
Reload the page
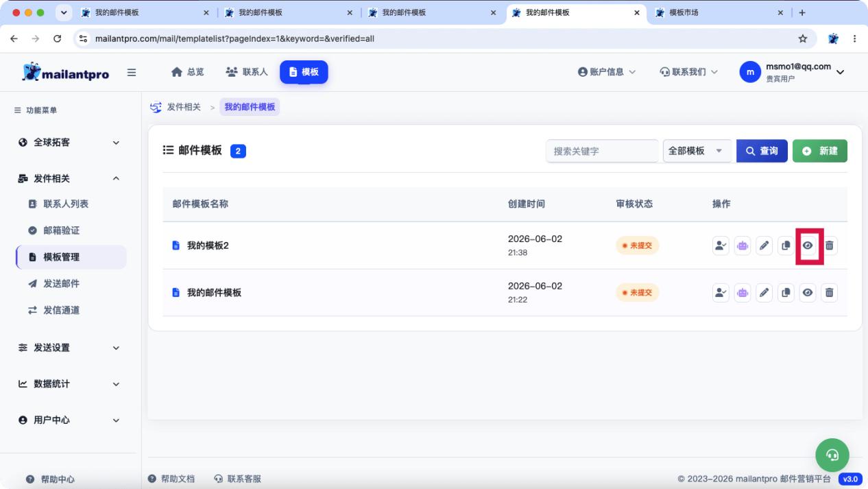coord(57,38)
